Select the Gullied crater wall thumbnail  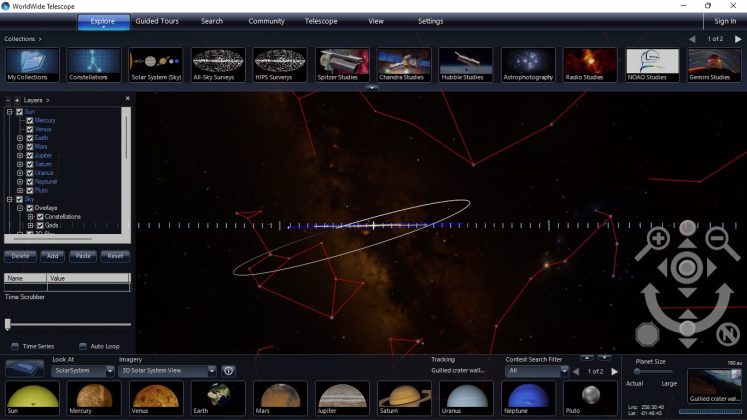714,386
